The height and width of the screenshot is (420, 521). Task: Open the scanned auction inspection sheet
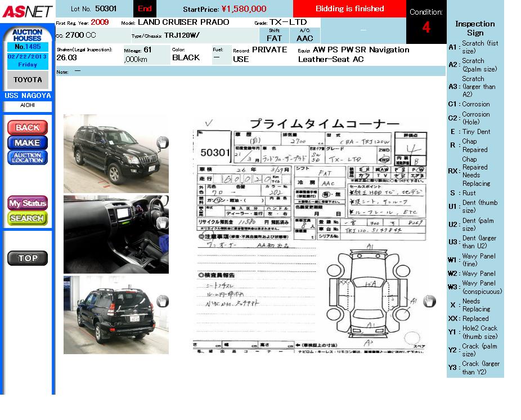tap(309, 234)
